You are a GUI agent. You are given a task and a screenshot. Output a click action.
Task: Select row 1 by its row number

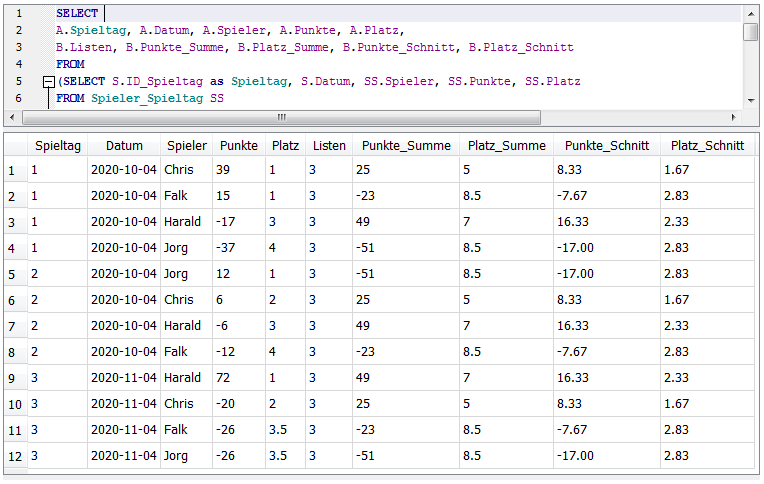pyautogui.click(x=12, y=171)
